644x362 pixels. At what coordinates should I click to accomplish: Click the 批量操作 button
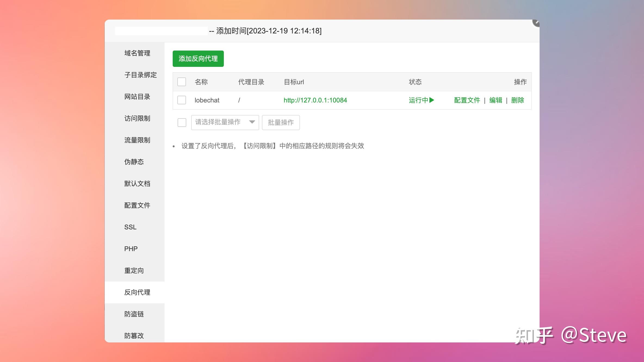(x=281, y=122)
